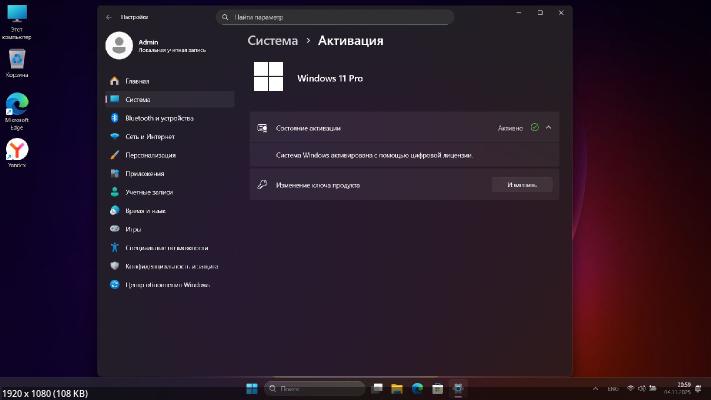The width and height of the screenshot is (711, 400).
Task: Go to Персонализация settings
Action: click(x=150, y=155)
